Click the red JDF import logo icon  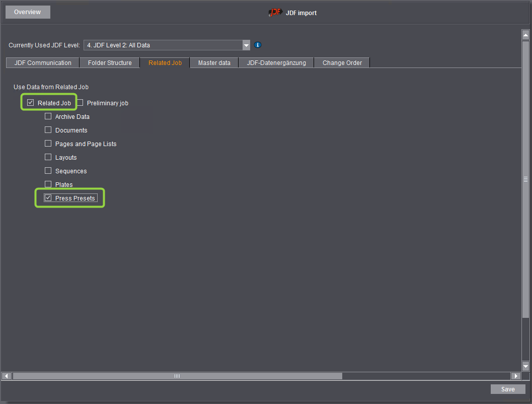click(x=275, y=12)
